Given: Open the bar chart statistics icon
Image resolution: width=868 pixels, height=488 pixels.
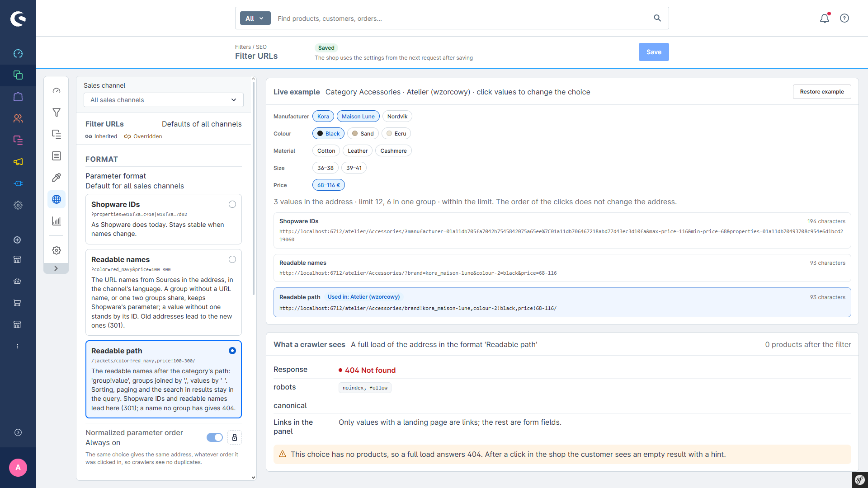Looking at the screenshot, I should (x=57, y=221).
